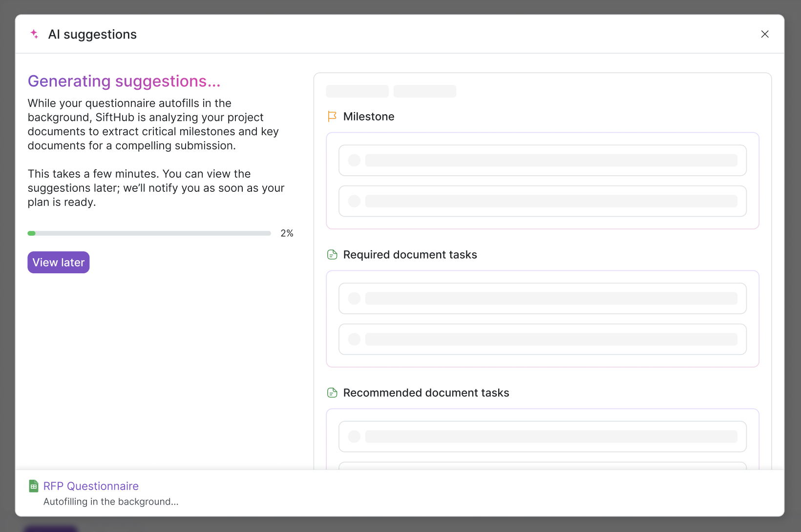Click the Recommended document tasks heading
The width and height of the screenshot is (801, 532).
pyautogui.click(x=426, y=393)
